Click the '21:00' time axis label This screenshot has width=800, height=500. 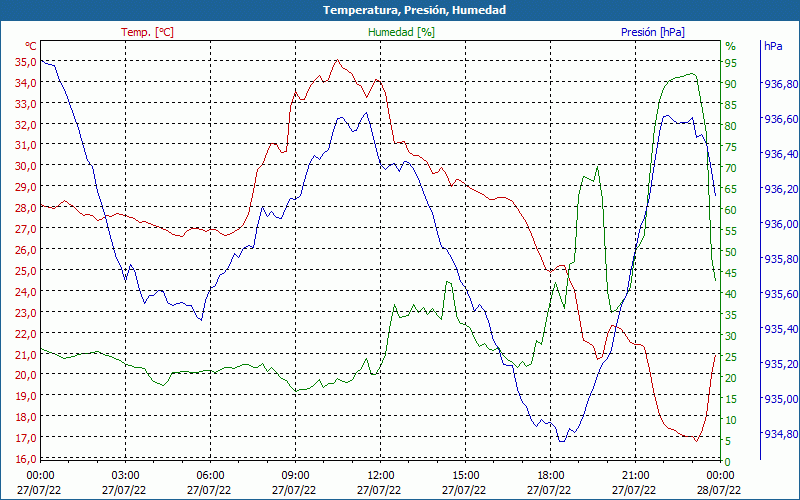[x=635, y=476]
